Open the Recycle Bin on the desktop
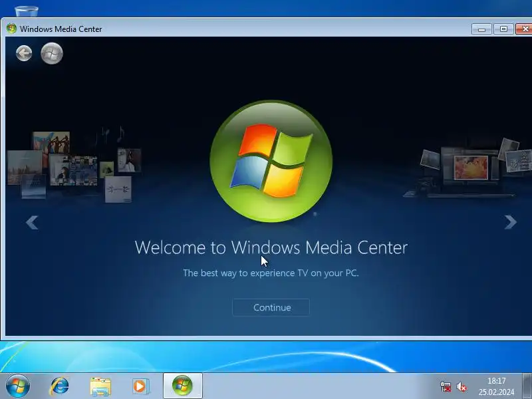This screenshot has height=399, width=532. (x=27, y=11)
